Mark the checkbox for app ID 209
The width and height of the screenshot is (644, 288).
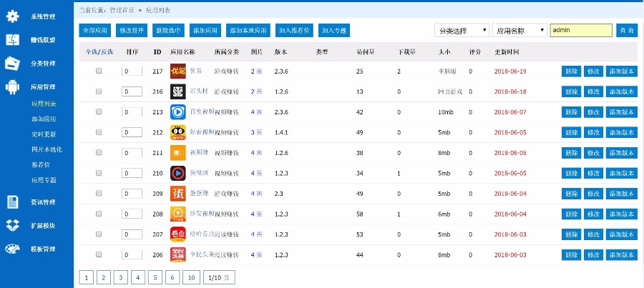pyautogui.click(x=99, y=193)
